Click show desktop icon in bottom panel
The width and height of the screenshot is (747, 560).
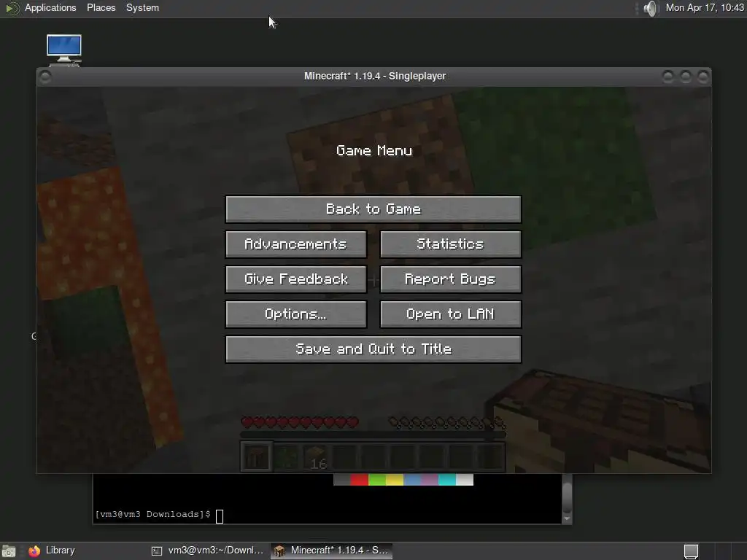click(9, 551)
